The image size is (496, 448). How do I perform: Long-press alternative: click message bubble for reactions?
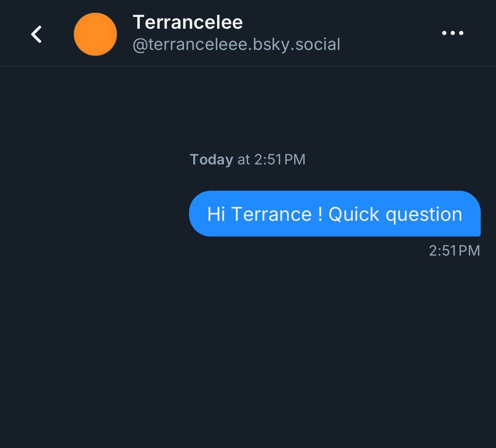click(334, 214)
